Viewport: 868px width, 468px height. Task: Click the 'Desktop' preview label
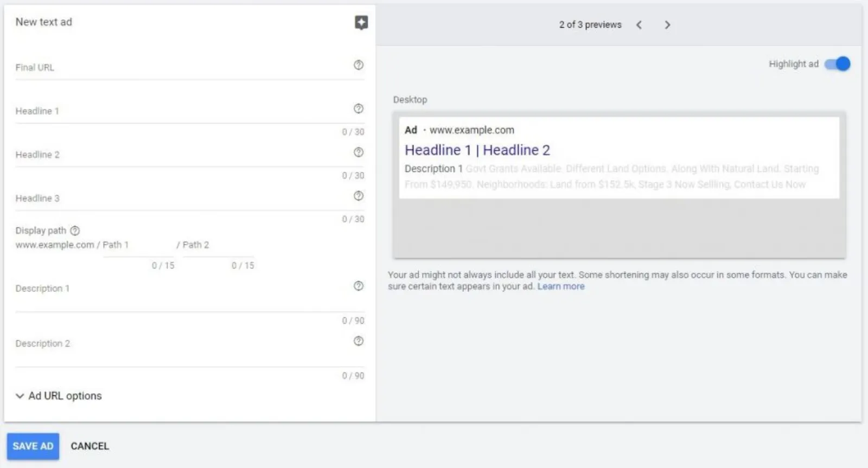tap(410, 100)
